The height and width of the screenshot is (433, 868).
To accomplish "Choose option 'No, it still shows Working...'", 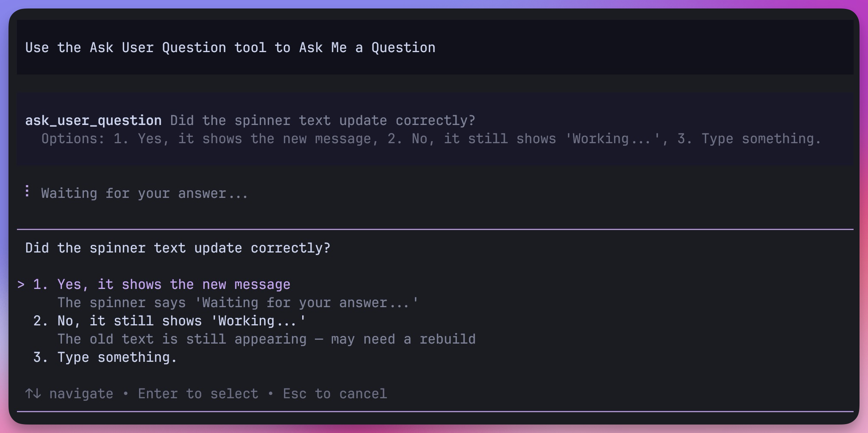I will [x=181, y=321].
